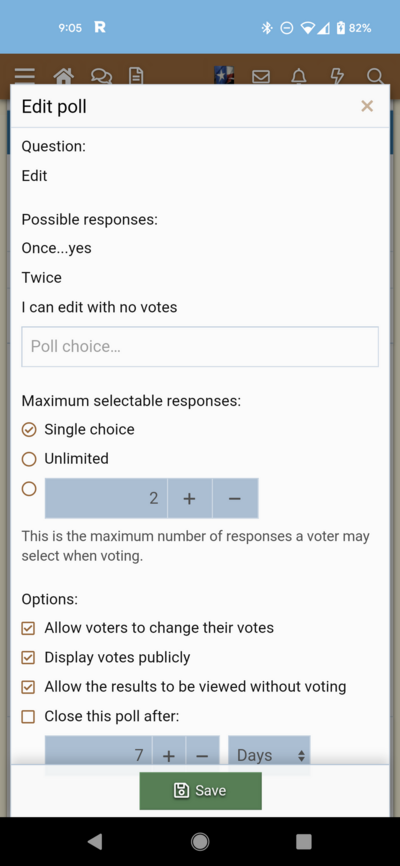400x866 pixels.
Task: Select the Unlimited radio option
Action: point(29,459)
